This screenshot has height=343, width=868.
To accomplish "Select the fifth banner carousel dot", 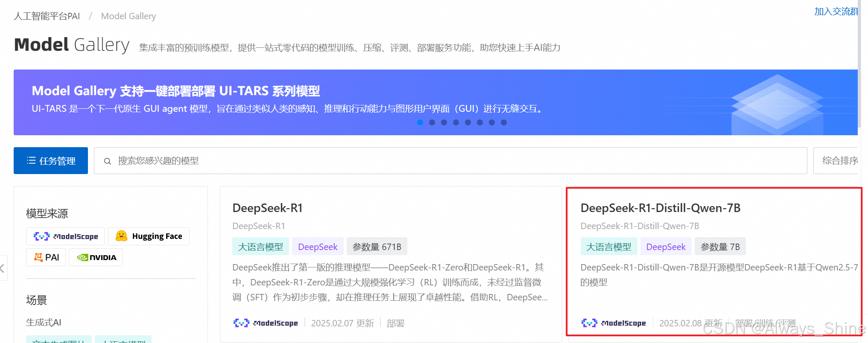I will (468, 122).
